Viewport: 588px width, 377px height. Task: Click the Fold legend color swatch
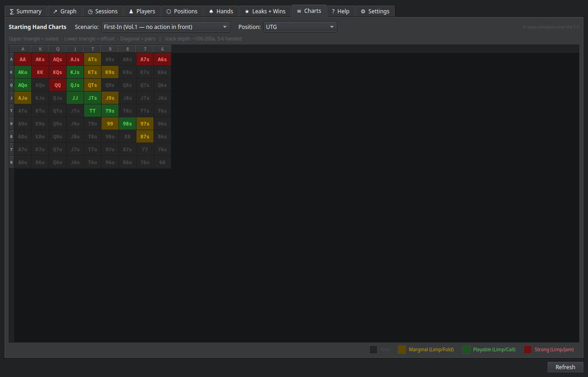click(373, 349)
